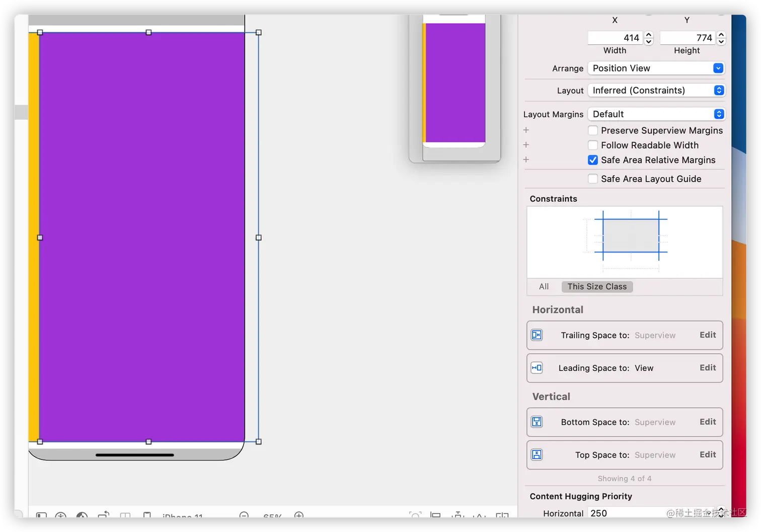
Task: Click the Height field stepper arrows
Action: tap(721, 38)
